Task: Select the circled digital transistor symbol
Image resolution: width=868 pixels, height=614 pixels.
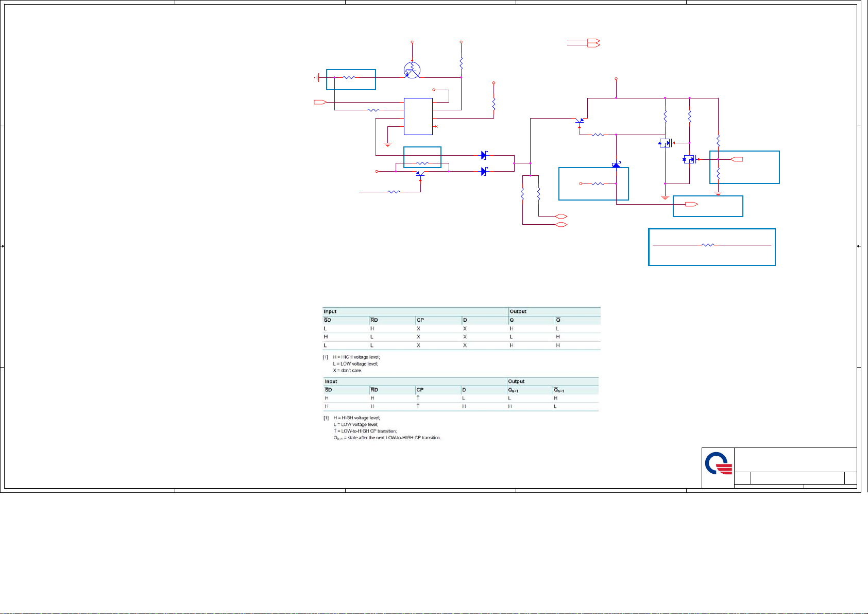Action: point(412,71)
